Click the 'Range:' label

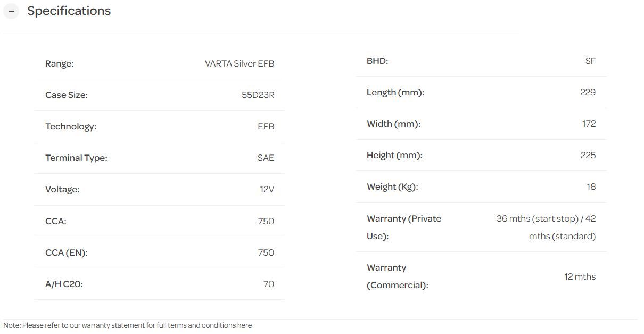(x=60, y=64)
